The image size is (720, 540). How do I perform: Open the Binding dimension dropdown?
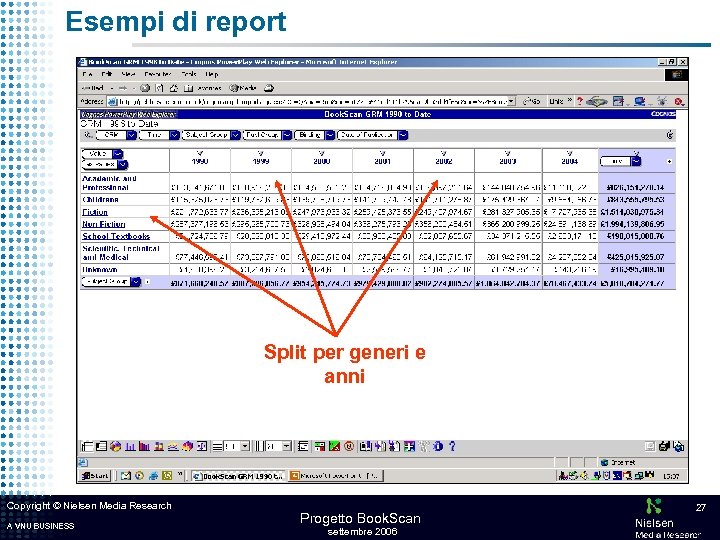click(315, 135)
